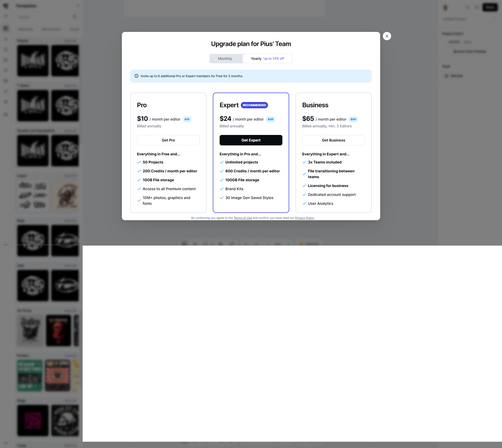Click the crossed-out $30 price badge

[270, 119]
